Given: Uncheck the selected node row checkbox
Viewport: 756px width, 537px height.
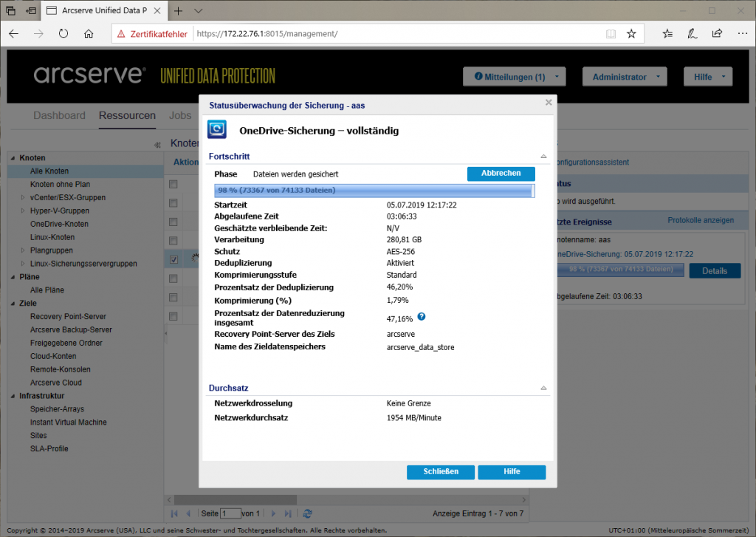Looking at the screenshot, I should (173, 259).
